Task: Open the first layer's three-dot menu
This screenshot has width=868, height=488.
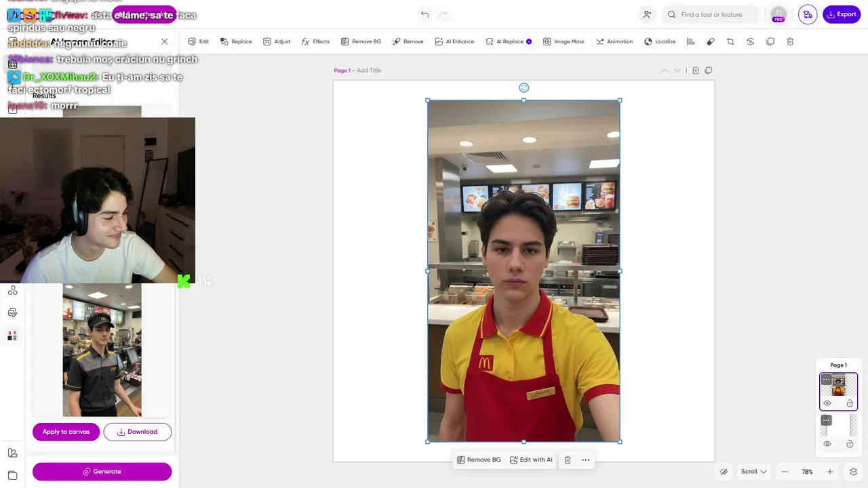Action: click(x=826, y=380)
